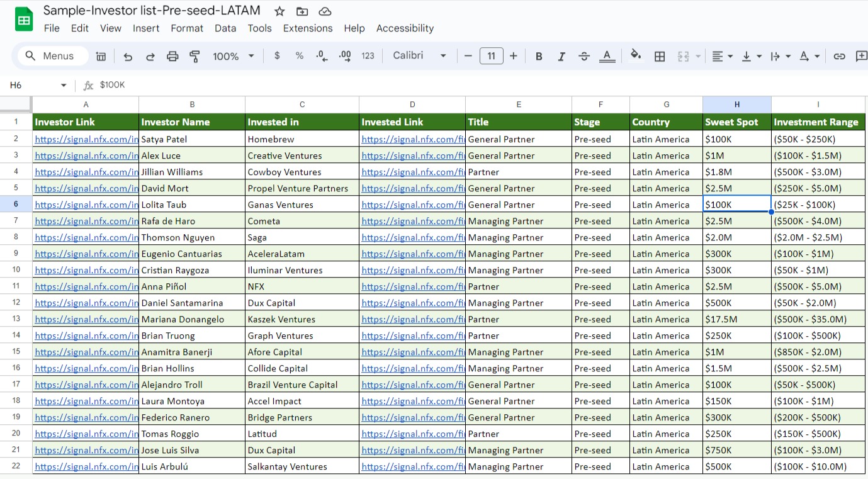The image size is (868, 479).
Task: Check the cloud save status icon
Action: coord(325,11)
